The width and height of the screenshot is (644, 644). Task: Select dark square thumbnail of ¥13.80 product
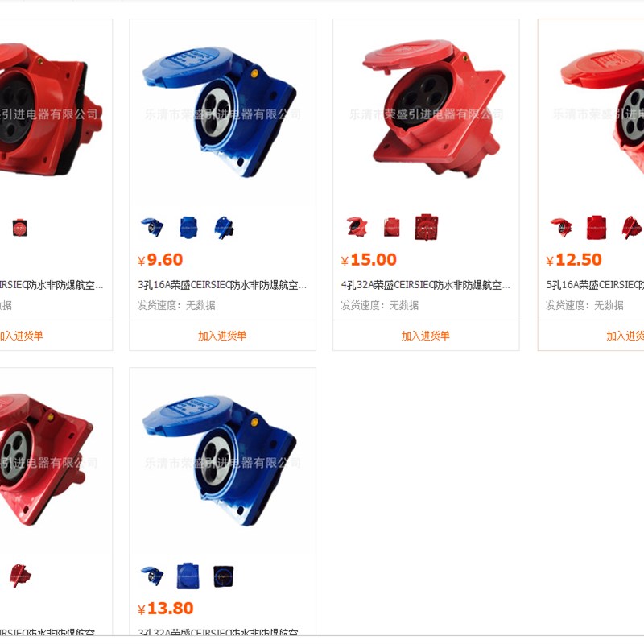(224, 576)
